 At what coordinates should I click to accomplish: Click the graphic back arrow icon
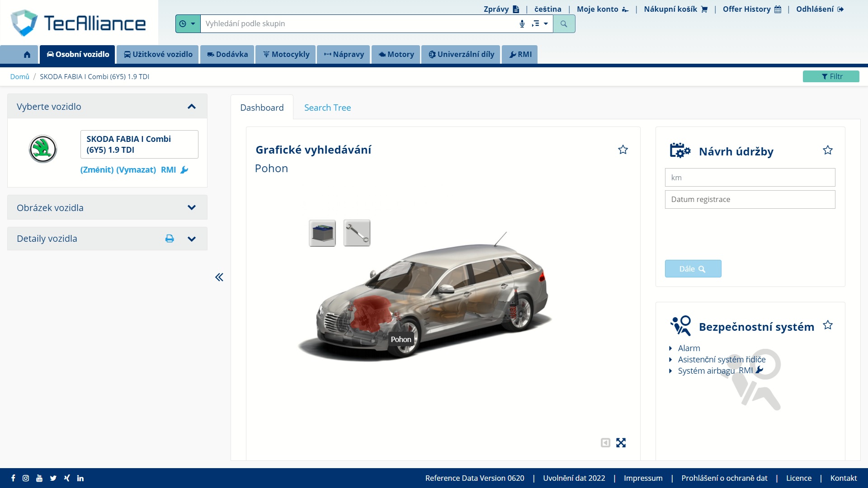[x=605, y=443]
